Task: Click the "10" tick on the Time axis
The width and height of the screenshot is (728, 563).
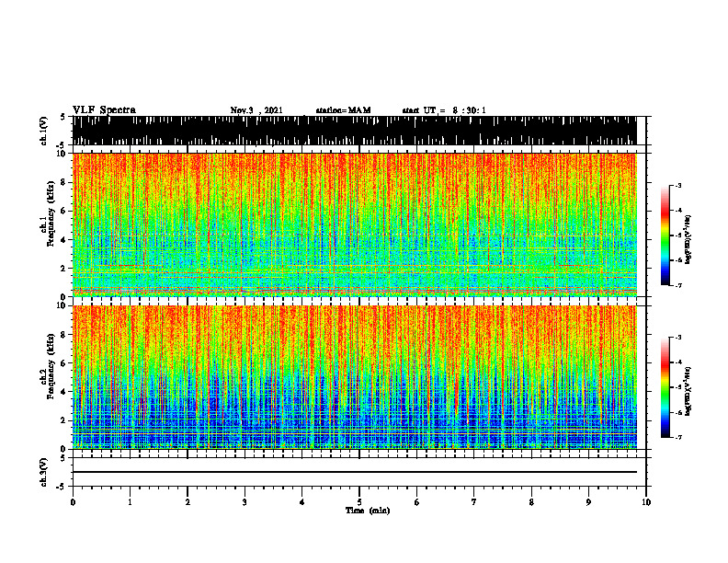Action: point(646,502)
